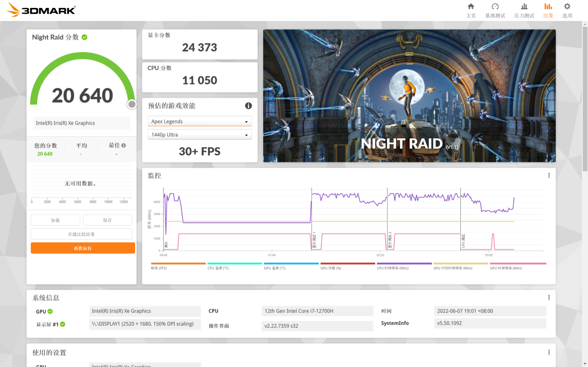Click the info icon next to 最佳

point(123,145)
